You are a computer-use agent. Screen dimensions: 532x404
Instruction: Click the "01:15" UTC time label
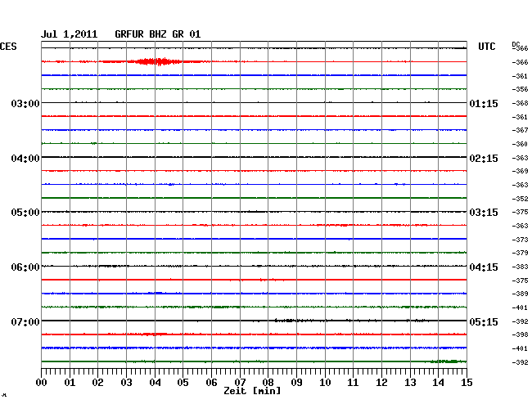click(x=484, y=103)
